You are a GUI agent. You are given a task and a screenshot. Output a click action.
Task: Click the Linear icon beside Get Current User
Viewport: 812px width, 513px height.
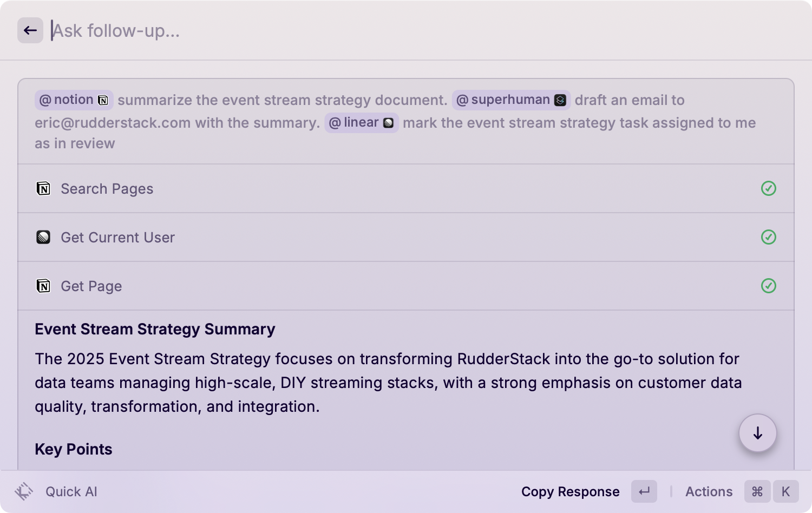(43, 237)
